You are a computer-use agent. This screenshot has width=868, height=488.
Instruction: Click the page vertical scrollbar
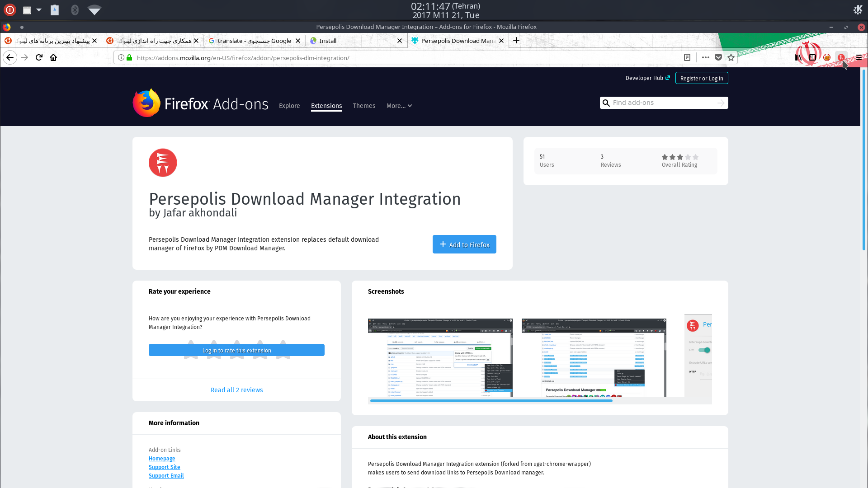pos(863,160)
